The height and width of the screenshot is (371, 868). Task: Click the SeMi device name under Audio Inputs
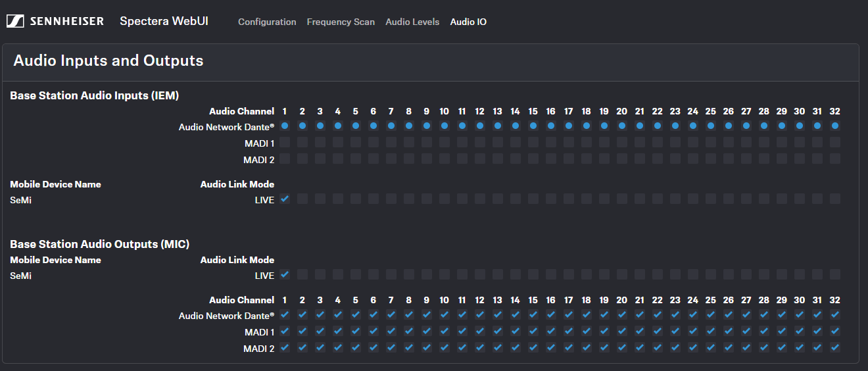pyautogui.click(x=21, y=200)
